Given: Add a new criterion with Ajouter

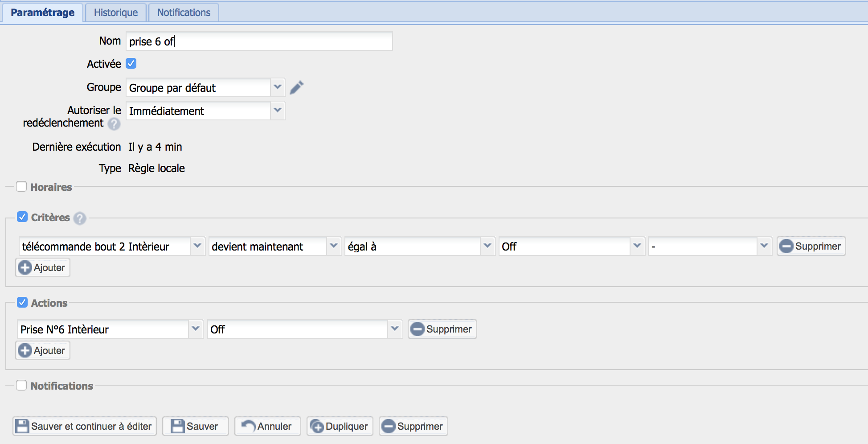Looking at the screenshot, I should [x=43, y=267].
